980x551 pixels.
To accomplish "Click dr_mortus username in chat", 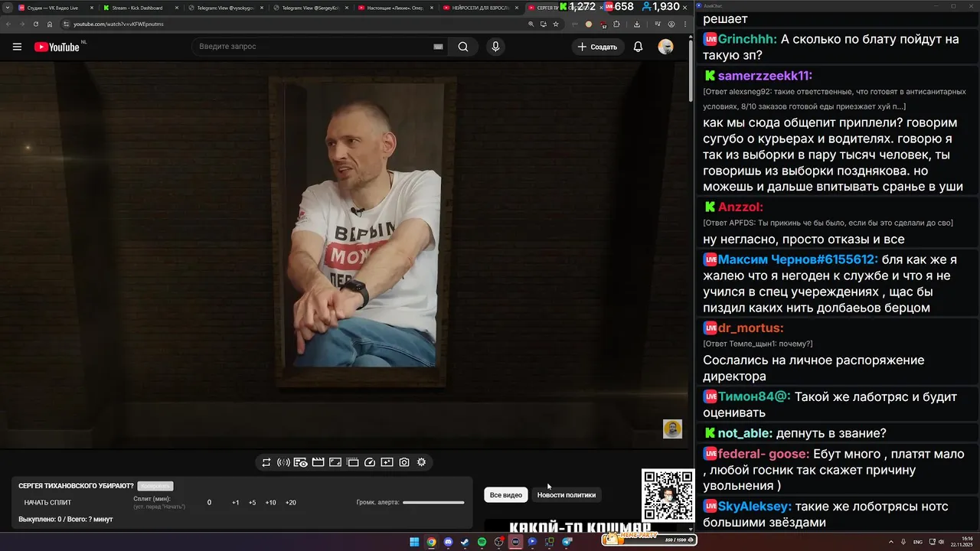I will tap(751, 328).
